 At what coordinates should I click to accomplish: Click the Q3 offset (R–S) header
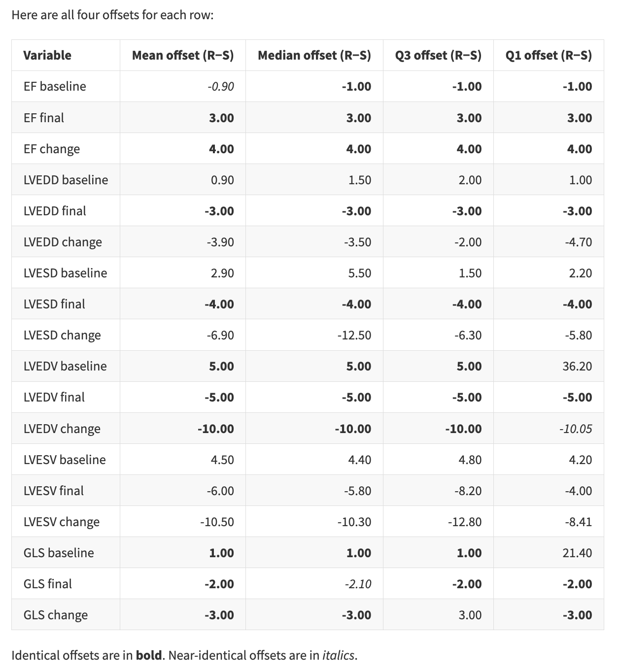click(x=438, y=55)
